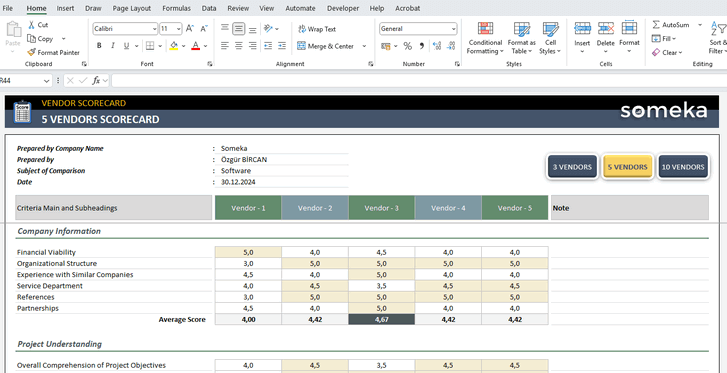This screenshot has height=373, width=727.
Task: Toggle middle vertical alignment
Action: pos(239,29)
